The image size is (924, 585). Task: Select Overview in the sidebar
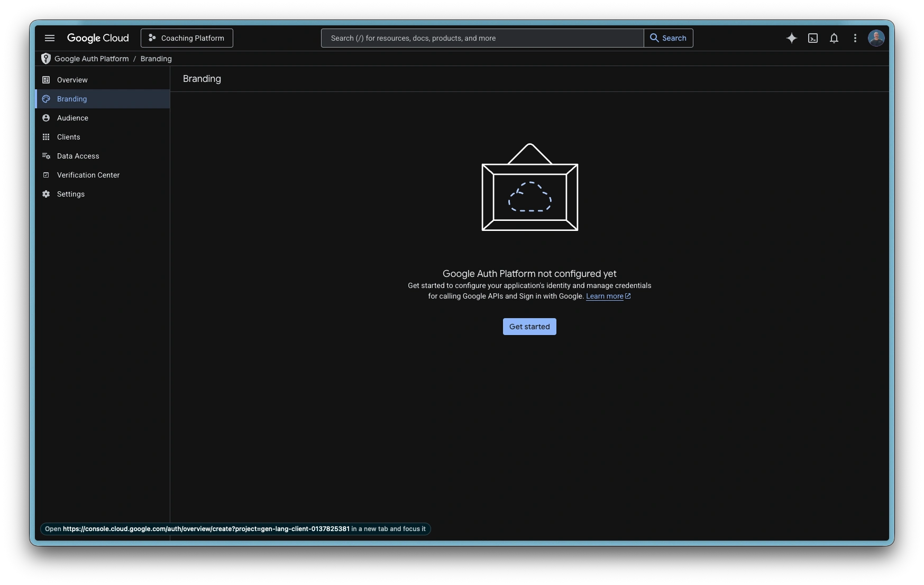[x=72, y=80]
